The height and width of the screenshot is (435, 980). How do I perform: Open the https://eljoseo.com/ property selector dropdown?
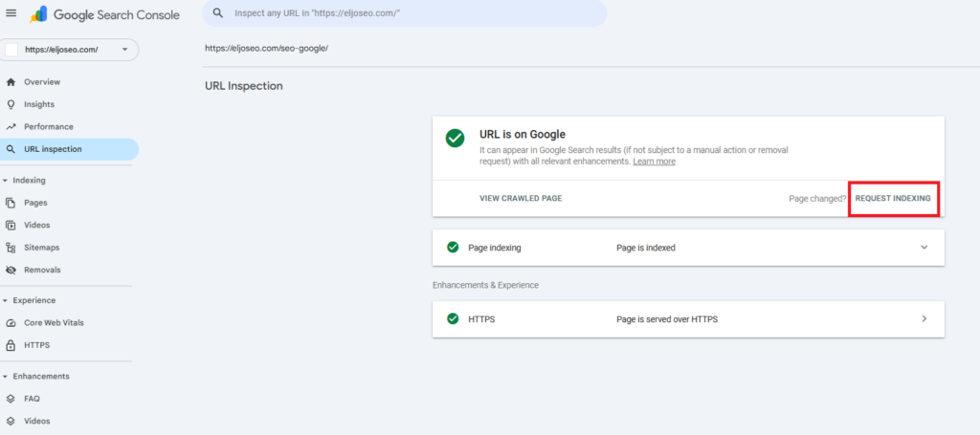tap(69, 50)
